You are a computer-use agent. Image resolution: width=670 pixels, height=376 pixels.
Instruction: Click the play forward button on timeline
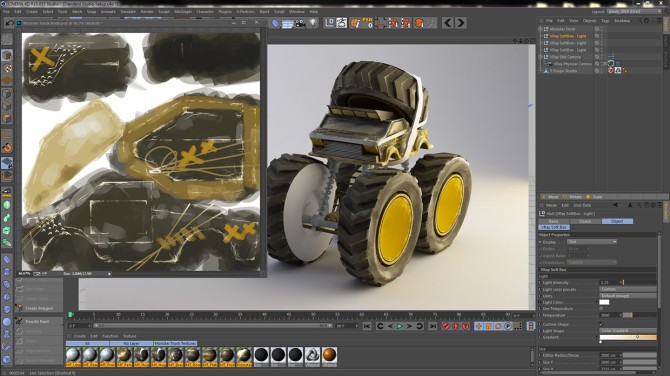click(x=400, y=326)
